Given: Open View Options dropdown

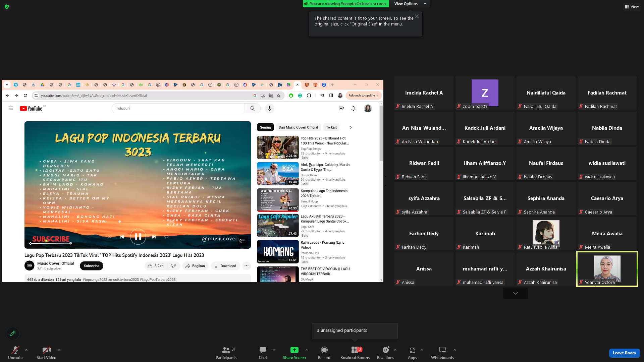Looking at the screenshot, I should (410, 4).
